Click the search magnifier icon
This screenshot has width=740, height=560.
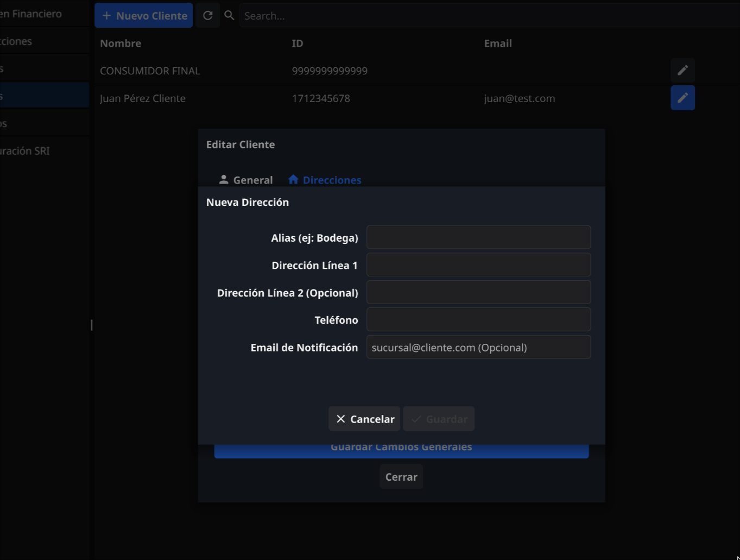click(230, 16)
